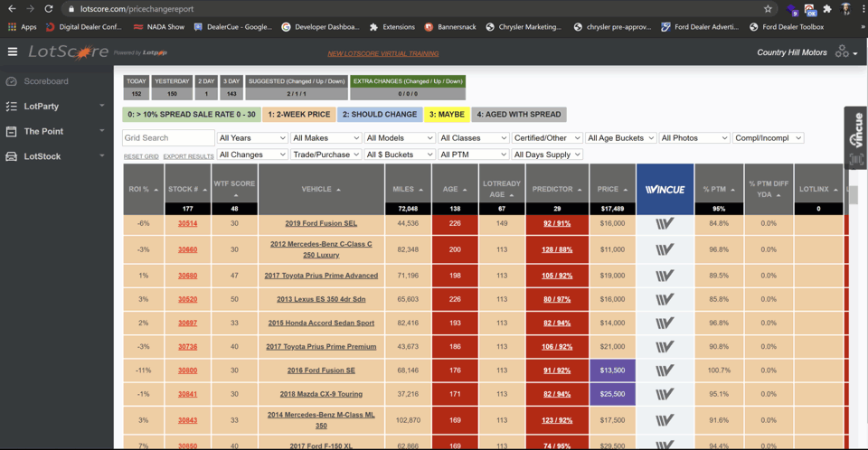Click the EXPORT RESULTS link

pos(188,156)
